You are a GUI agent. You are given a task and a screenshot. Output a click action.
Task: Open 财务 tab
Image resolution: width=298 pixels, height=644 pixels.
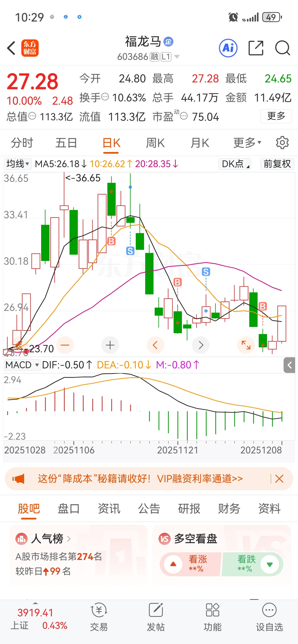pos(229,508)
